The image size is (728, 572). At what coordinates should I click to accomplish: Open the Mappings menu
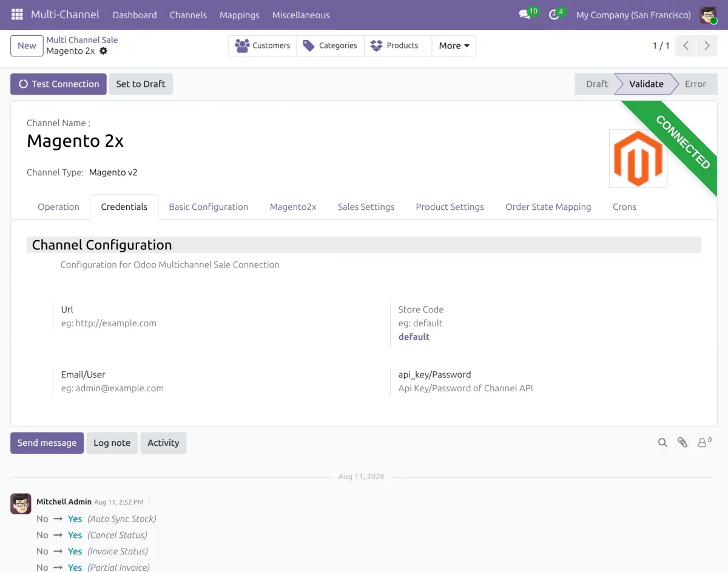[240, 15]
